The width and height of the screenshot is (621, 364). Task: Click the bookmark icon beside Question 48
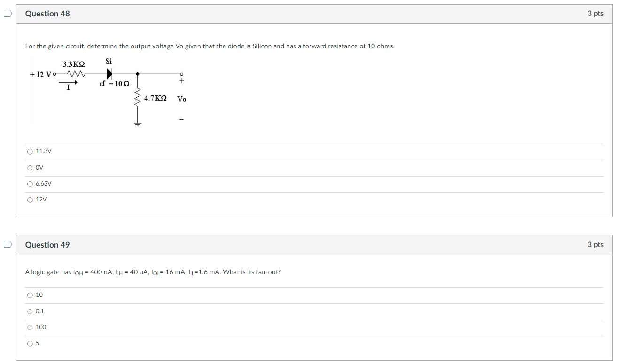pyautogui.click(x=7, y=14)
